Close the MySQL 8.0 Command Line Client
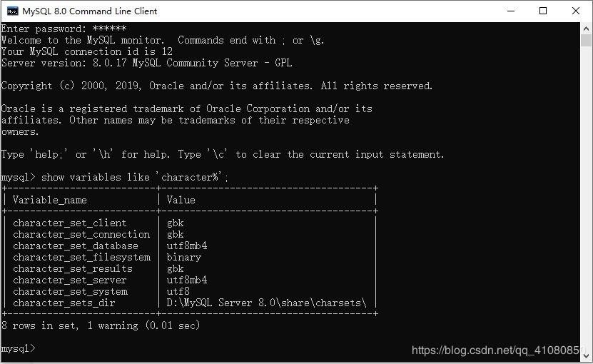The height and width of the screenshot is (364, 593). [x=576, y=11]
